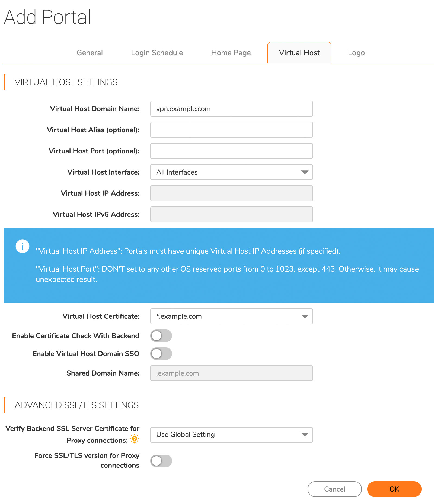
Task: Enable Certificate Check With Backend
Action: point(161,336)
